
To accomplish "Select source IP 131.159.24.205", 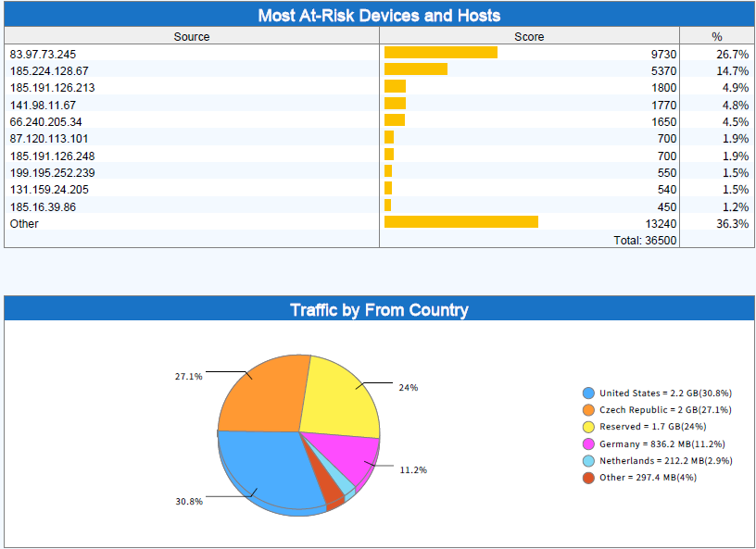I will [x=49, y=190].
